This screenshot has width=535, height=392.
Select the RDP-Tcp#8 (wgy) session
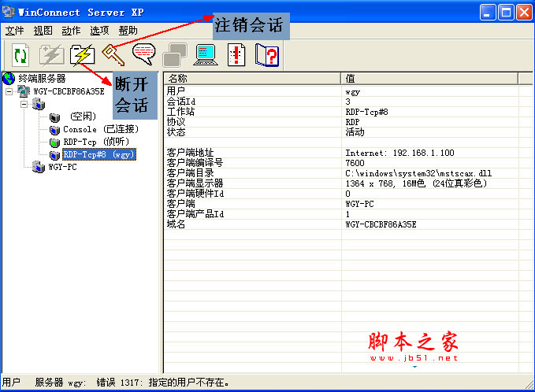(x=99, y=154)
